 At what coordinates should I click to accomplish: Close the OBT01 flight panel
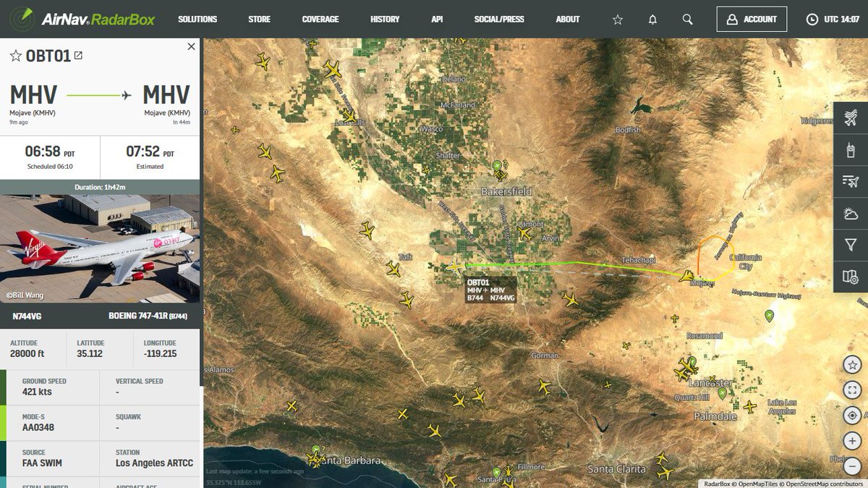point(191,46)
